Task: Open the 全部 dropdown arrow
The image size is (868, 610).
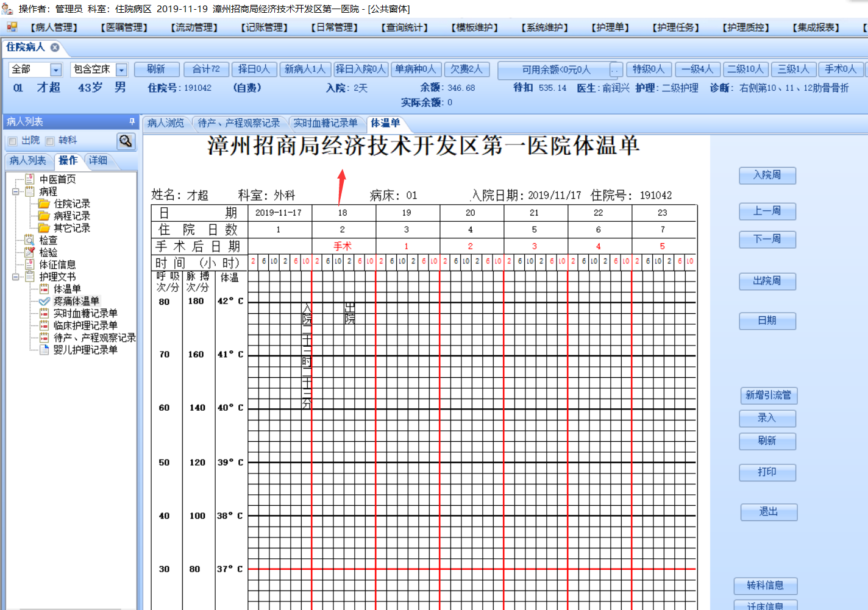Action: (x=56, y=70)
